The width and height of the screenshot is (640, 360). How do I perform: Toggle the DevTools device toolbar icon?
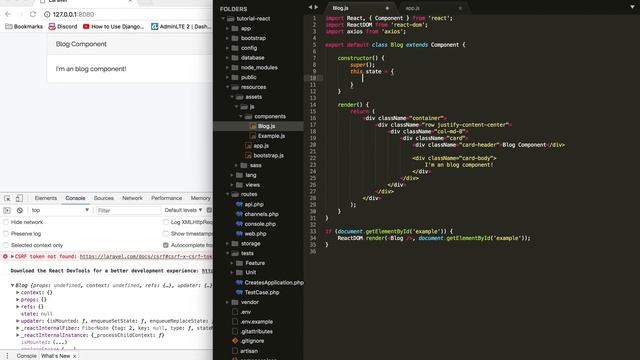pos(19,198)
